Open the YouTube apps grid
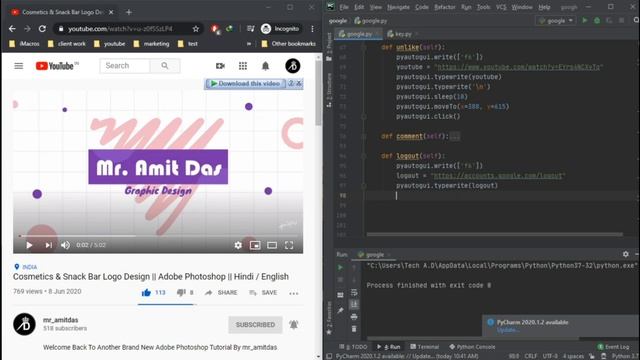 [243, 66]
